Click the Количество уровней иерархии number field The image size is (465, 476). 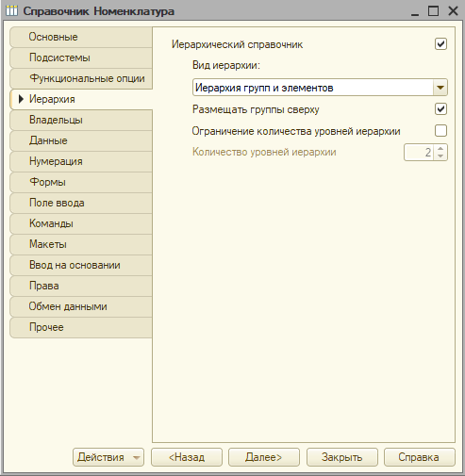click(419, 153)
